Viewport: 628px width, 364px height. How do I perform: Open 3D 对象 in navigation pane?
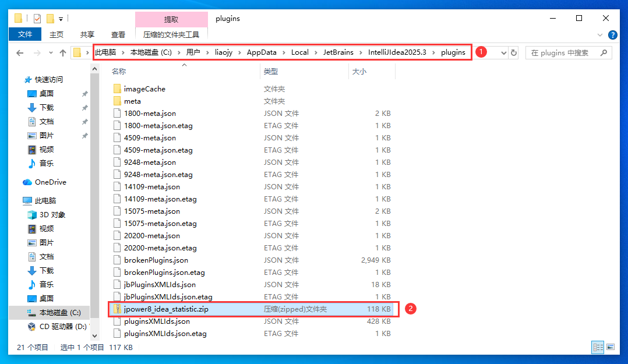(x=52, y=215)
